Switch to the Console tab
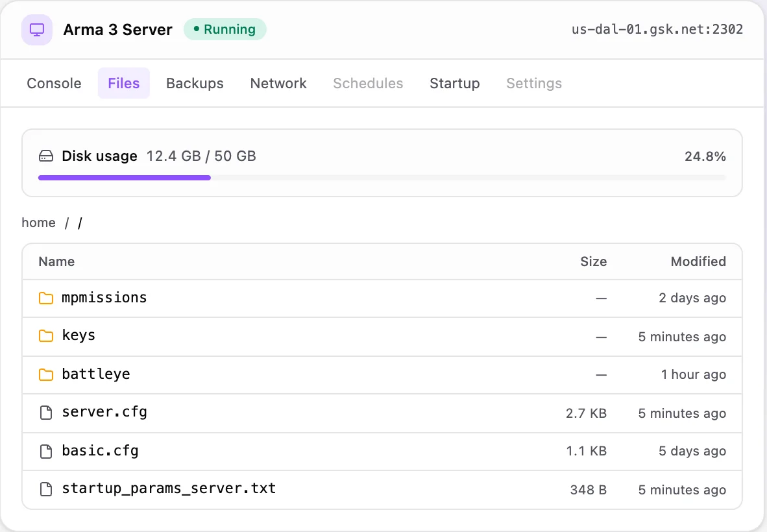767x532 pixels. pos(55,83)
